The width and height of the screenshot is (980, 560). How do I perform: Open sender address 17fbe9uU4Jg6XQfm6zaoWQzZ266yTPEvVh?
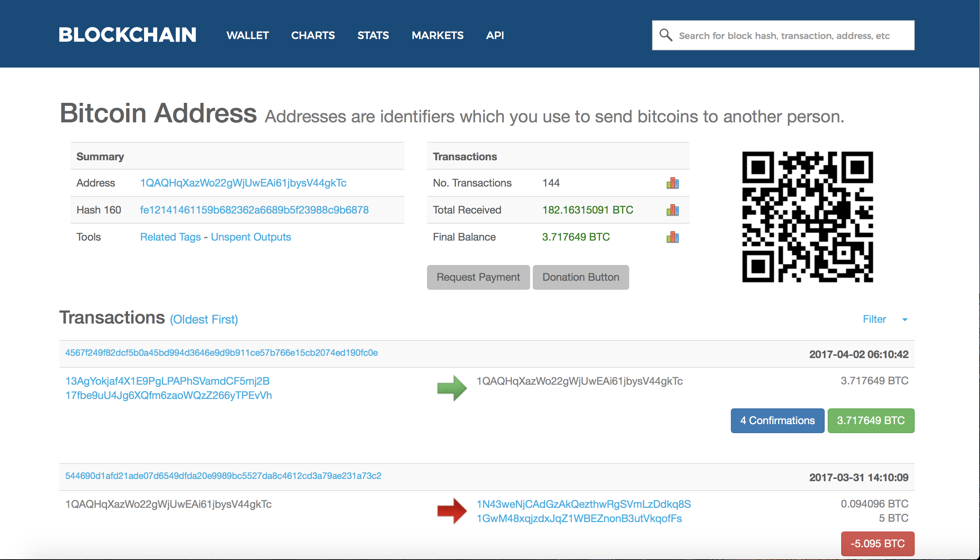168,395
